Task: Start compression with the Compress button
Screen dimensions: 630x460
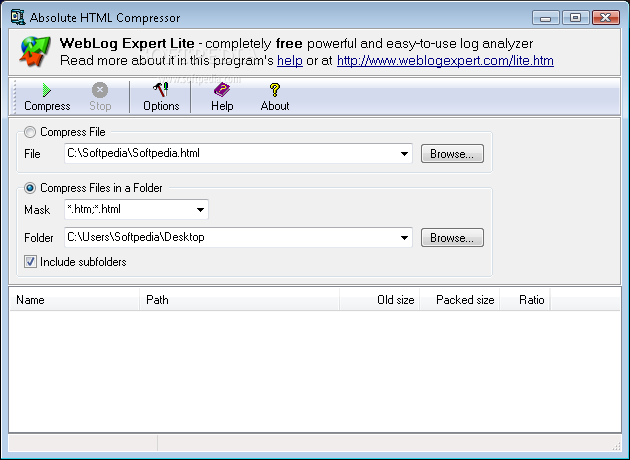Action: (47, 97)
